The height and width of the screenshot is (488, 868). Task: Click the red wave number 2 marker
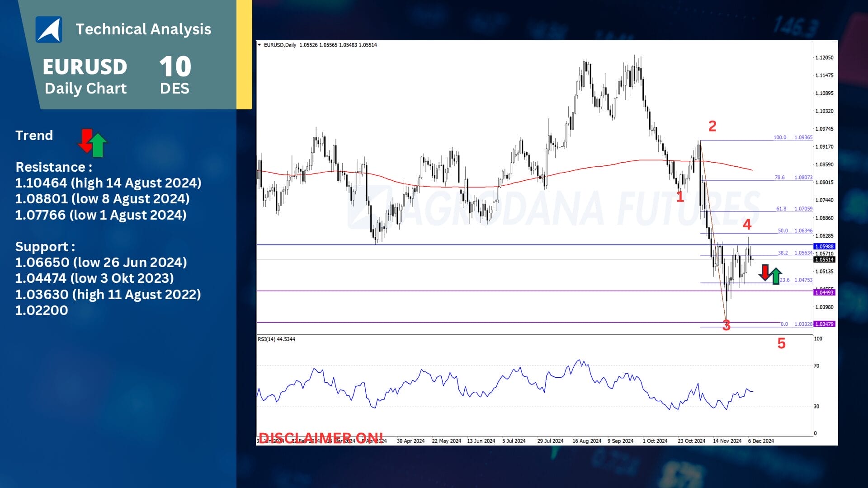tap(712, 126)
